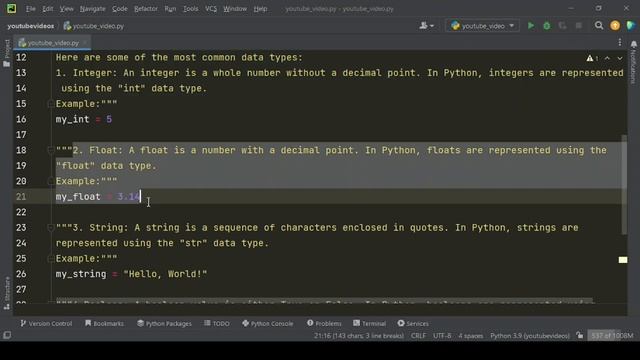640x360 pixels.
Task: Open the user account code-with-me icon
Action: pyautogui.click(x=427, y=26)
